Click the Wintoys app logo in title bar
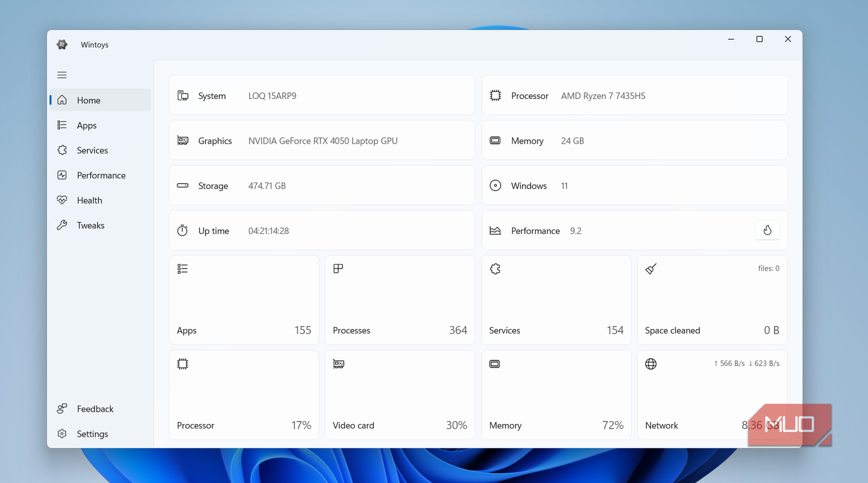Viewport: 868px width, 483px height. [62, 45]
